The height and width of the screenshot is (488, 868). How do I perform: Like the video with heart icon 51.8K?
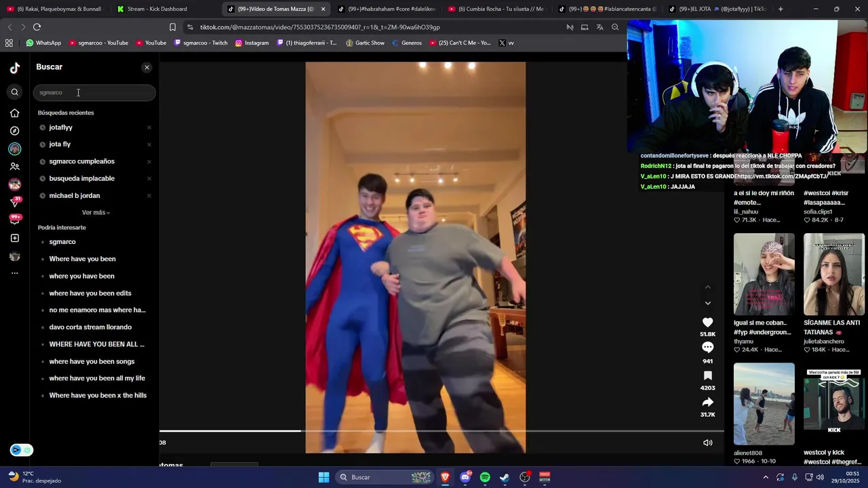click(x=707, y=323)
